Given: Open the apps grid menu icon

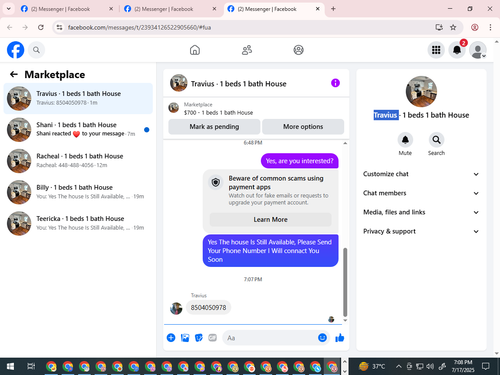Looking at the screenshot, I should (436, 50).
